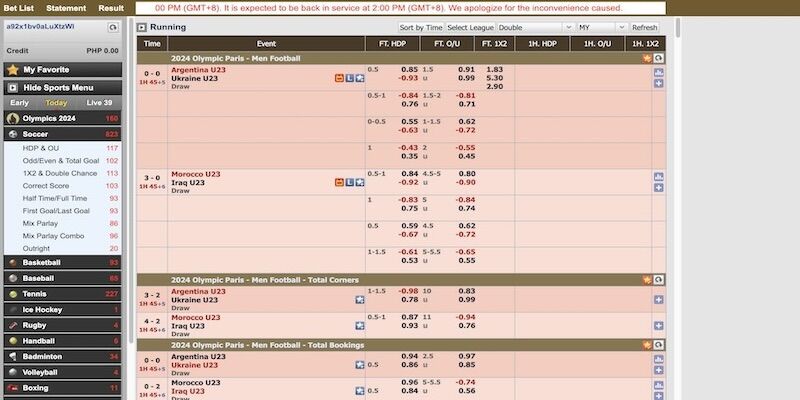The height and width of the screenshot is (400, 800).
Task: Switch to the Live 39 tab
Action: point(99,103)
